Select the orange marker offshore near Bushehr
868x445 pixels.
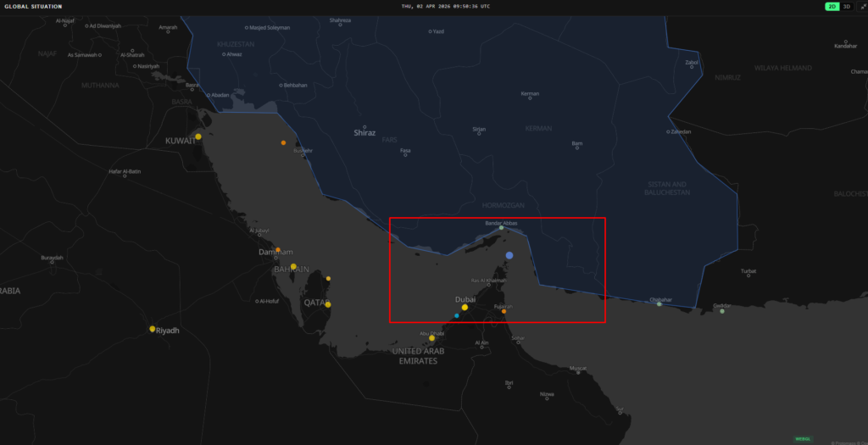coord(283,142)
